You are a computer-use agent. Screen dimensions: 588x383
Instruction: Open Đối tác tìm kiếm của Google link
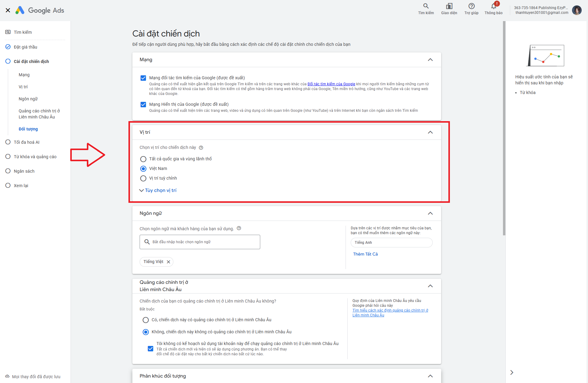pyautogui.click(x=331, y=84)
